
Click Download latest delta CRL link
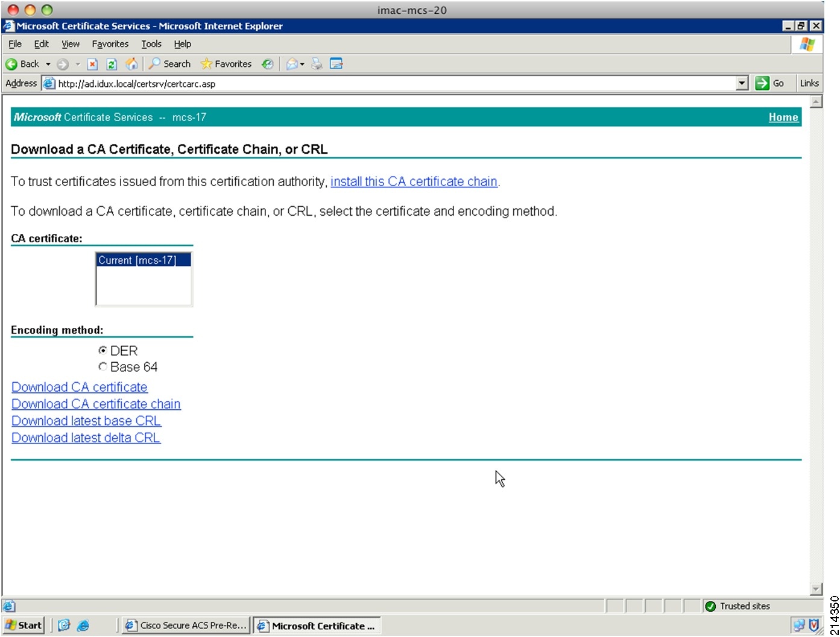pos(86,438)
